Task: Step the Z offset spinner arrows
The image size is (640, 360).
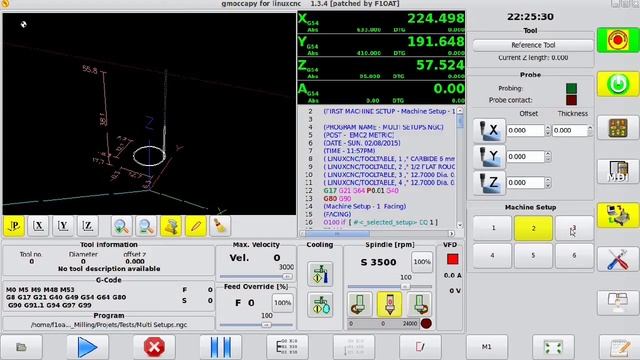Action: pos(548,182)
